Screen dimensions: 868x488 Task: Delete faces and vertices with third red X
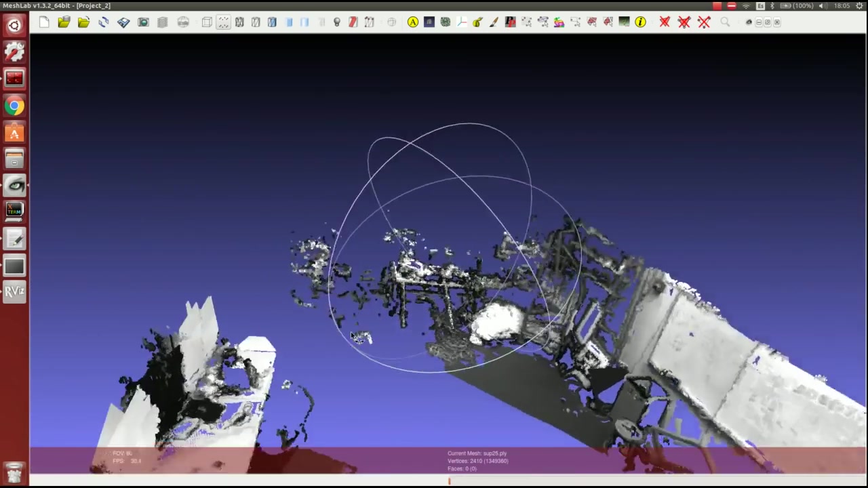pos(704,22)
